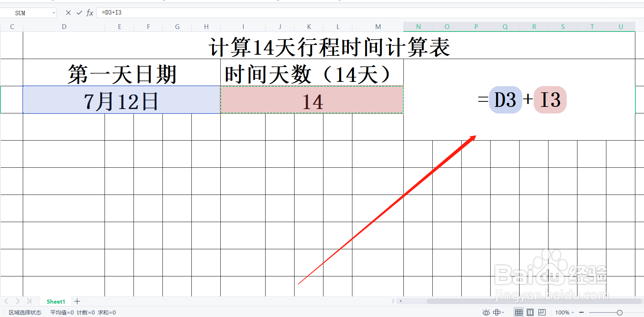Select column N header
Image resolution: width=644 pixels, height=317 pixels.
pyautogui.click(x=418, y=27)
